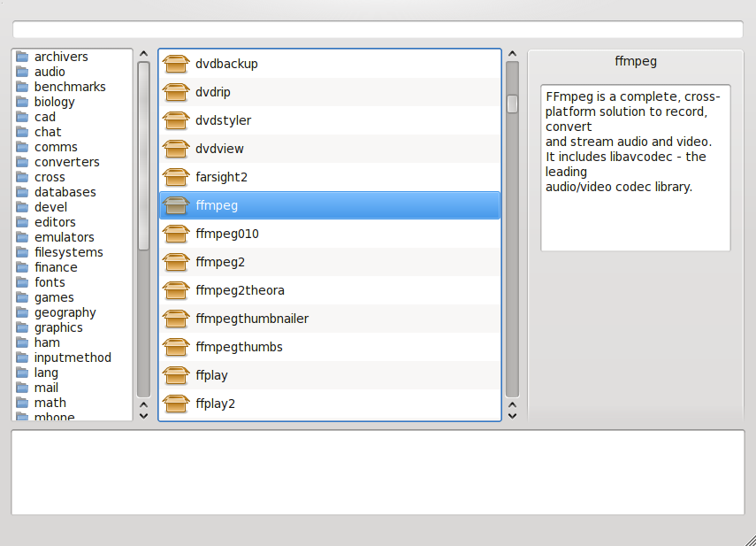Image resolution: width=756 pixels, height=546 pixels.
Task: Select the filesystems category
Action: (x=68, y=252)
